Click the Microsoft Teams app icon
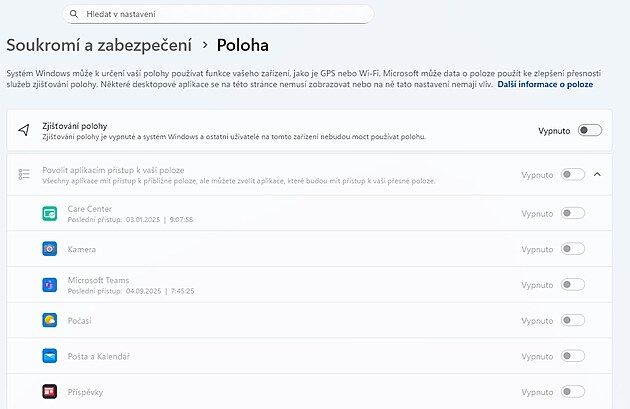630x409 pixels. click(50, 285)
